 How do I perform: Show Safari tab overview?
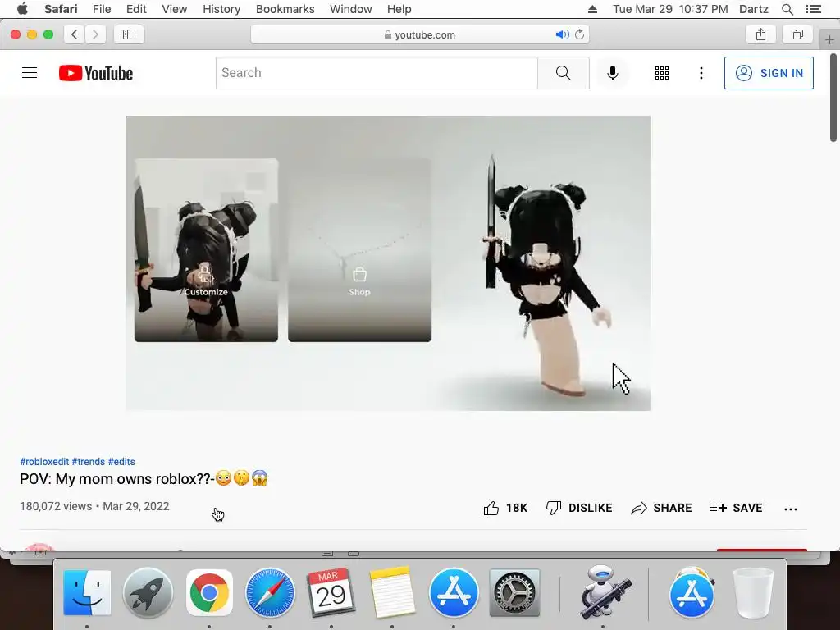pos(798,34)
